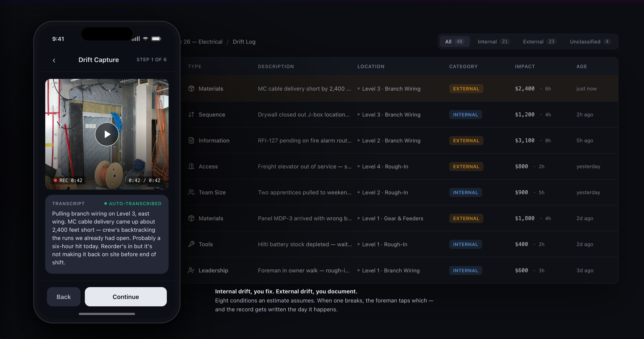Click the EXTERNAL badge on RFI-127 row

pos(466,141)
